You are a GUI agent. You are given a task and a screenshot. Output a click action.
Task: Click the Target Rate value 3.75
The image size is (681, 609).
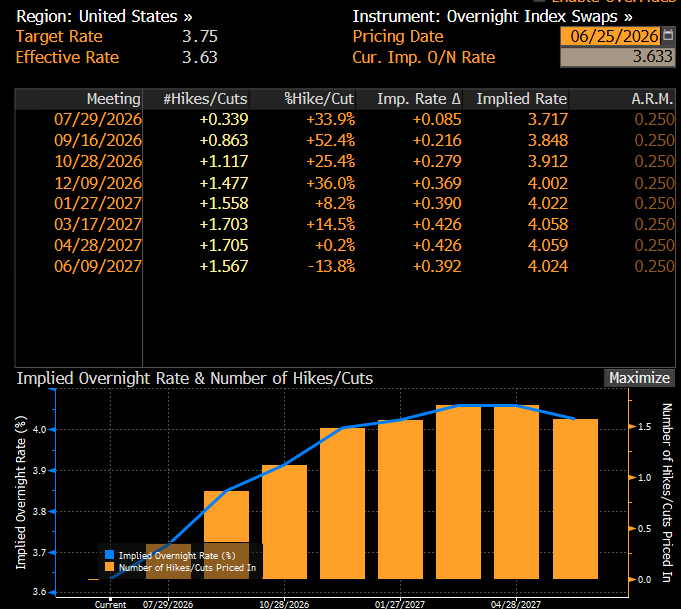(x=200, y=36)
